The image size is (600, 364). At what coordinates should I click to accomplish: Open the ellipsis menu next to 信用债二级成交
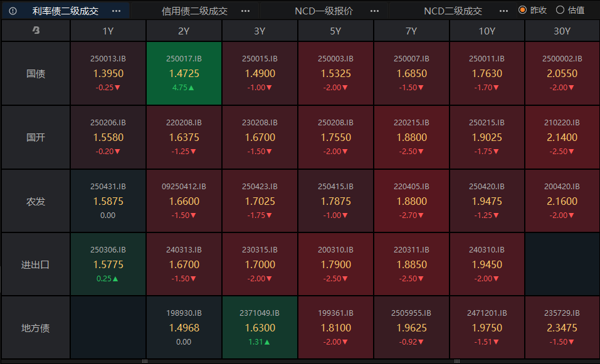point(245,11)
